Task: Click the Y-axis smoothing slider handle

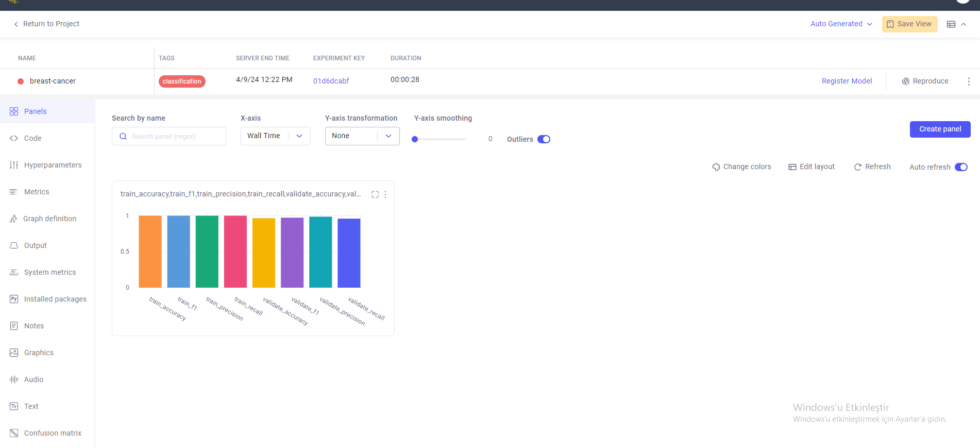Action: 415,139
